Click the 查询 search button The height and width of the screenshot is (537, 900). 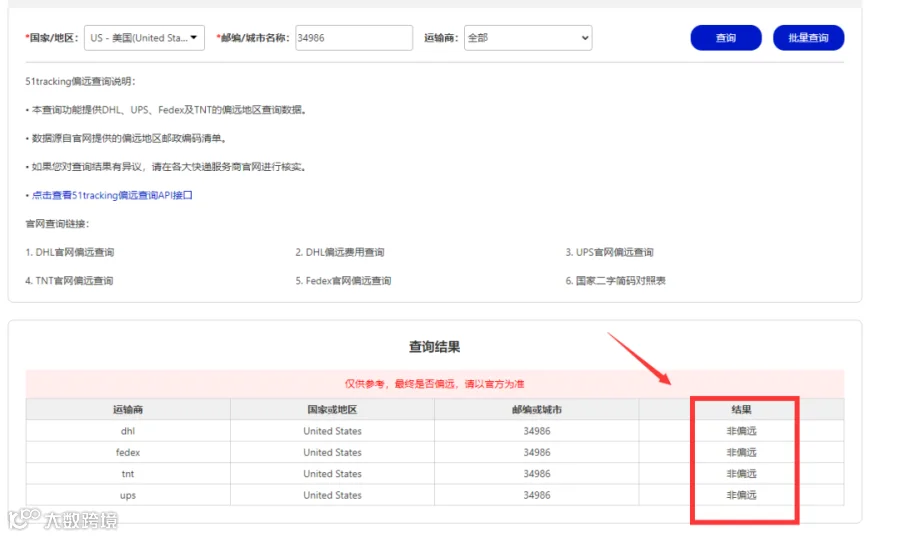726,38
